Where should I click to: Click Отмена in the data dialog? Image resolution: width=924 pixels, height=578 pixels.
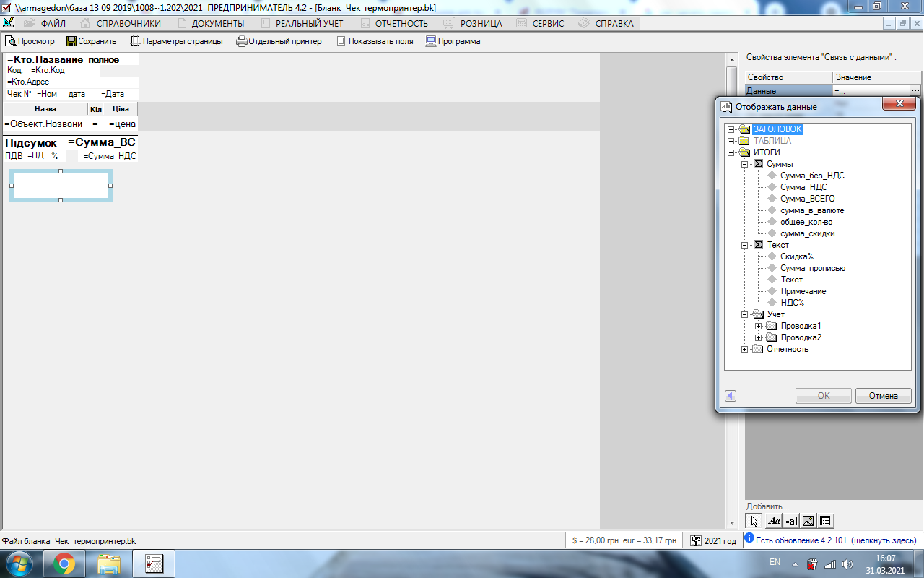coord(883,396)
